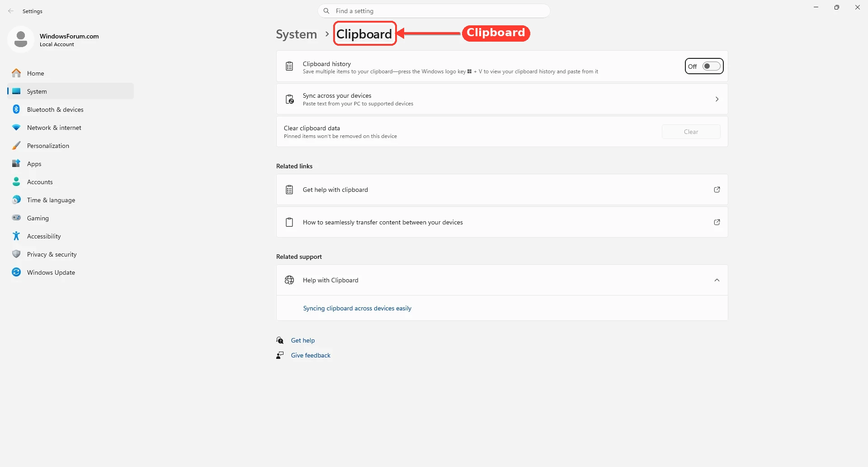Click the "Pinned items won't be removed" description
Screen dimensions: 868x467
click(340, 136)
